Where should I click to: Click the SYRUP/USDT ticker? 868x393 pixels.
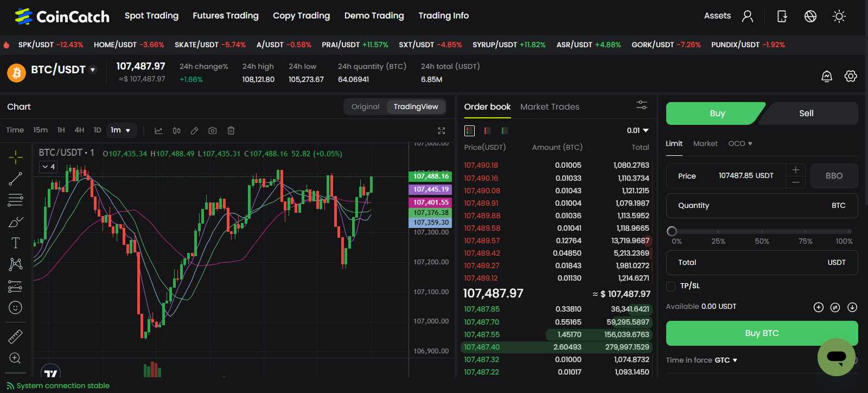tap(509, 45)
